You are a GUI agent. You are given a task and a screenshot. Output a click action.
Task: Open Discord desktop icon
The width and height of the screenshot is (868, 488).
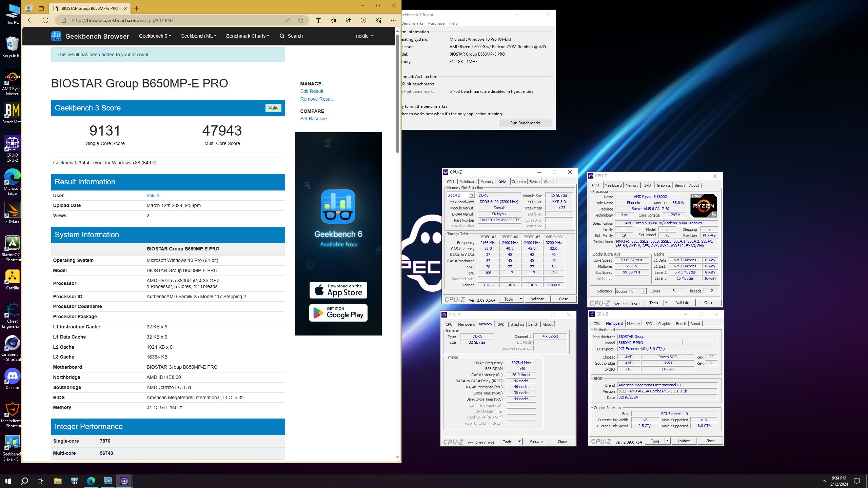pos(12,379)
